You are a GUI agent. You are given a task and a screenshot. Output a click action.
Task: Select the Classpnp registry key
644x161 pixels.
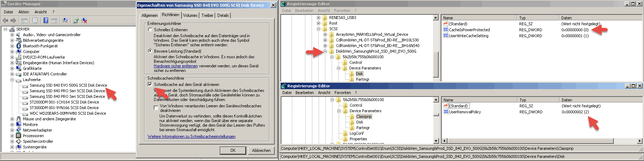pyautogui.click(x=364, y=116)
